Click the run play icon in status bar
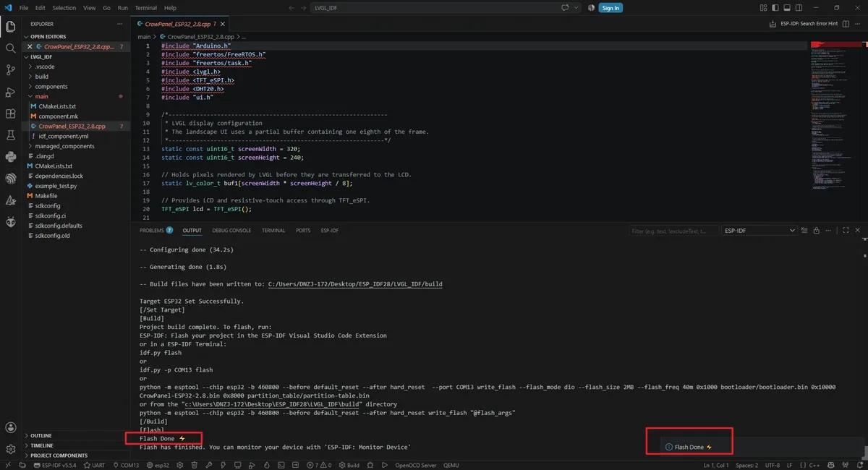This screenshot has width=868, height=470. pos(385,465)
